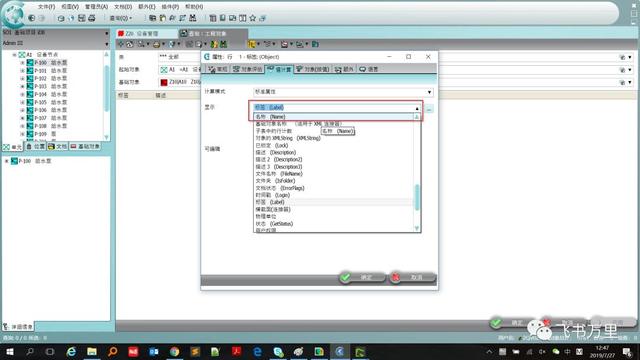The image size is (640, 360).
Task: Open the 常规 tab in properties dialog
Action: (x=218, y=69)
